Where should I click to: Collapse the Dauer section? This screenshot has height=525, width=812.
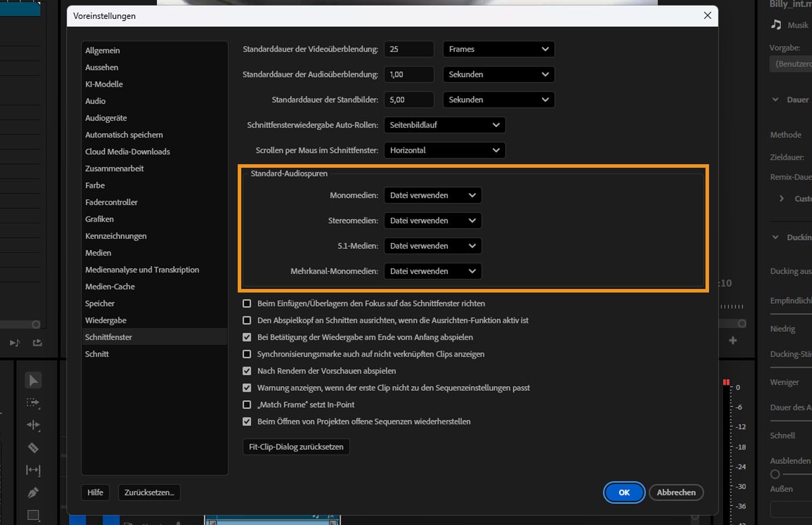(776, 99)
